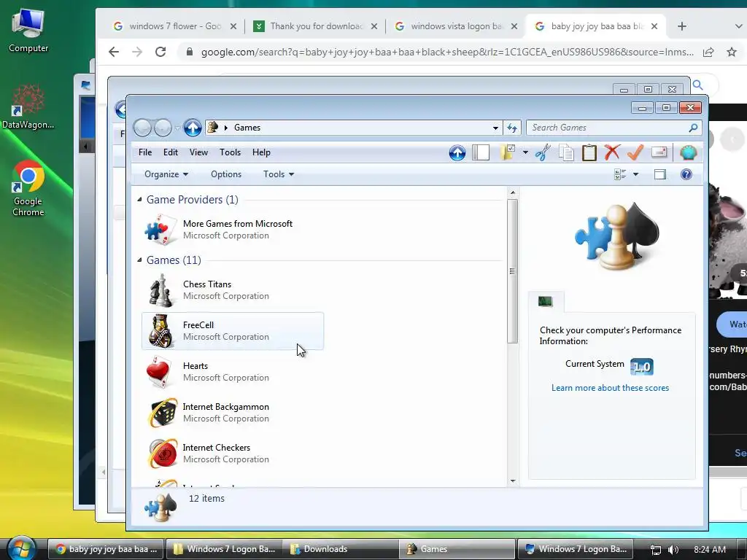Select the FreeCell game

coord(233,331)
